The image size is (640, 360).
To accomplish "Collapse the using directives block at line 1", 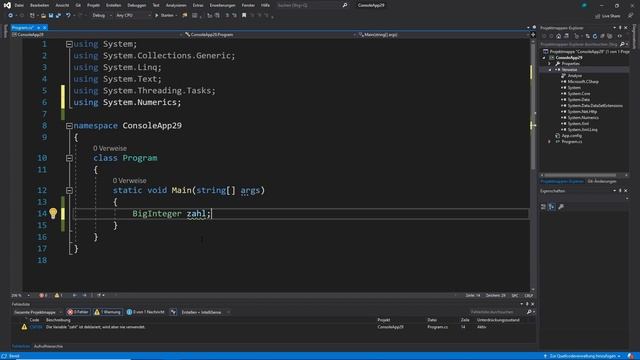I will pyautogui.click(x=69, y=44).
